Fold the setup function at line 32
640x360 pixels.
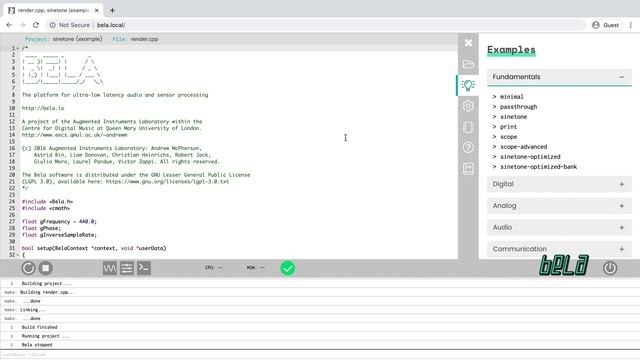point(18,255)
